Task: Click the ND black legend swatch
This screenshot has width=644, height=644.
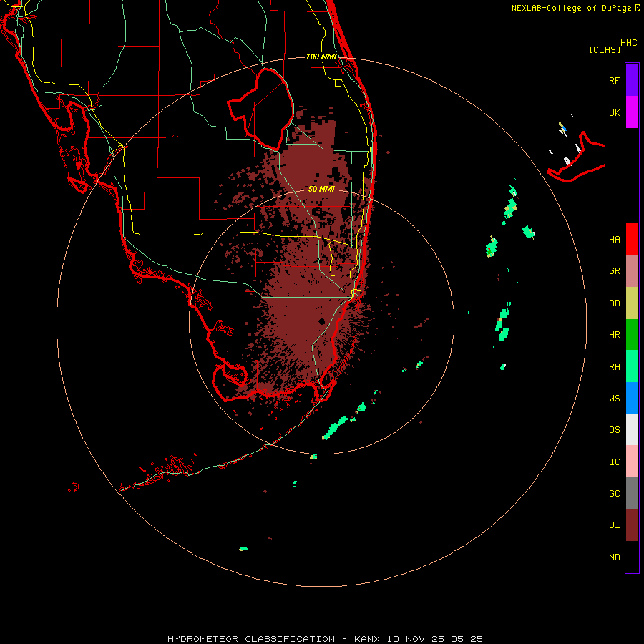Action: tap(632, 557)
